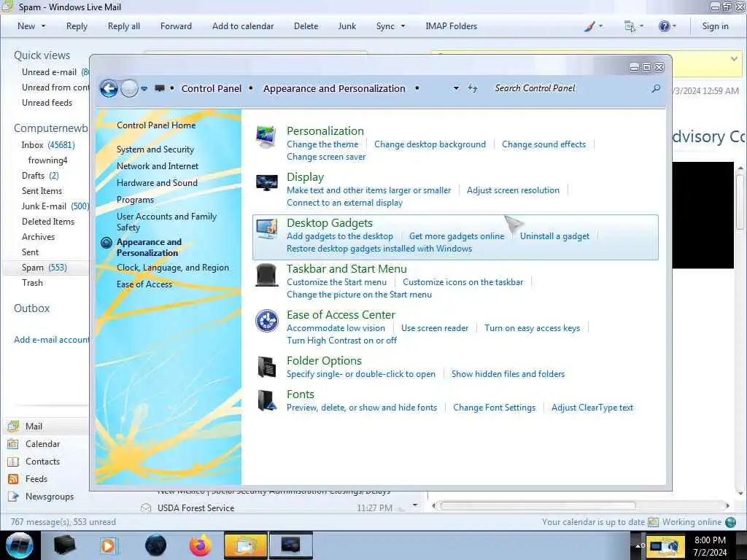The height and width of the screenshot is (560, 747).
Task: Click Add to calendar in toolbar
Action: pyautogui.click(x=243, y=26)
